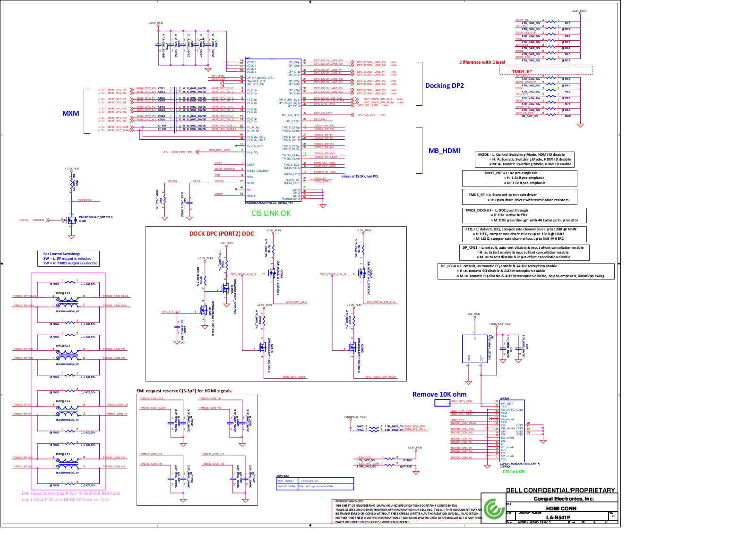Click the green Compal logo in title block

pos(494,509)
